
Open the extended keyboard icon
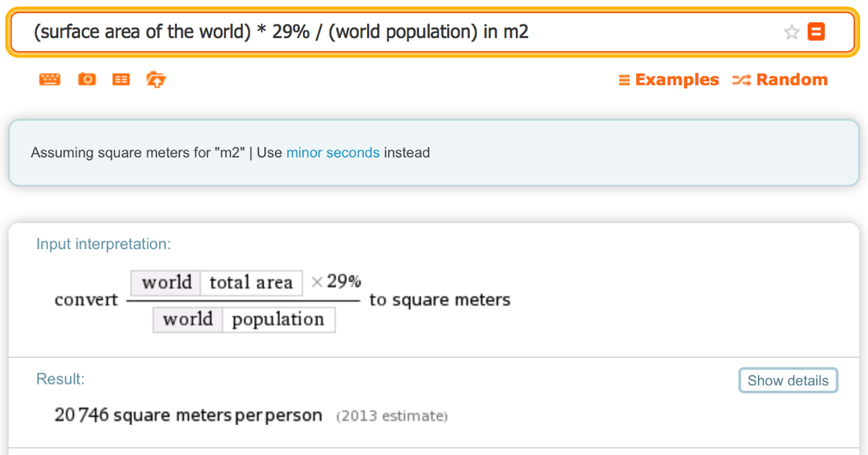point(50,79)
